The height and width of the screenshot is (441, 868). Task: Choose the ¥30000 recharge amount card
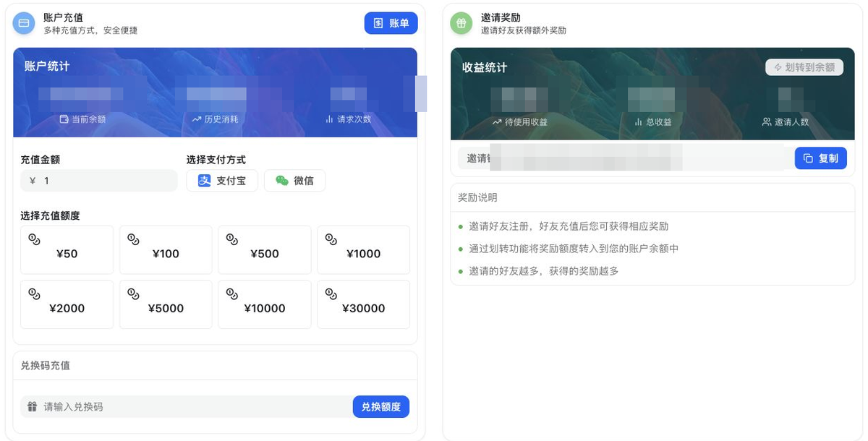363,304
